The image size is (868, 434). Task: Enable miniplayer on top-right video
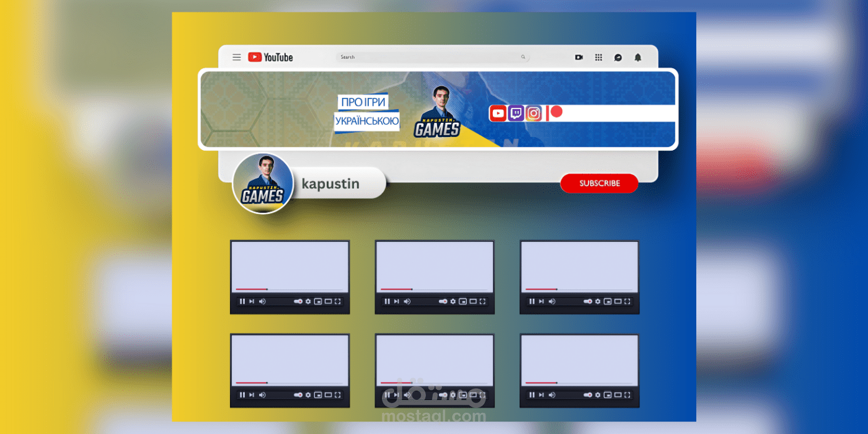pyautogui.click(x=608, y=301)
